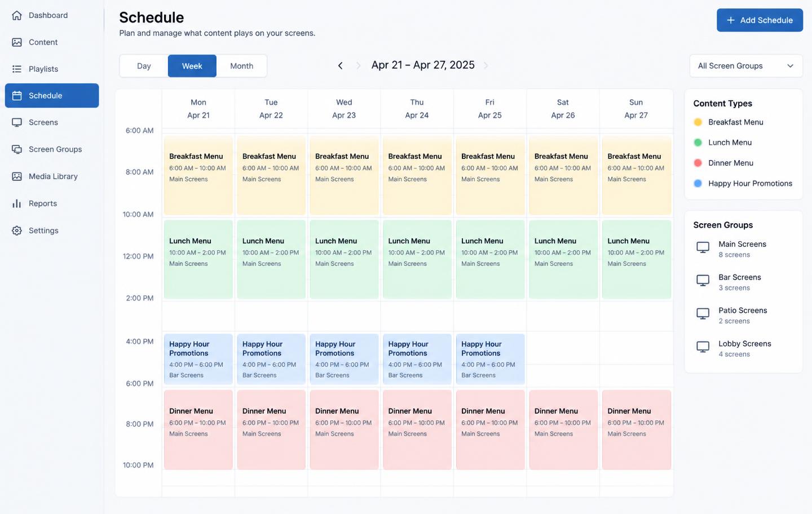Click the Schedule calendar icon in sidebar
This screenshot has height=514, width=812.
pyautogui.click(x=17, y=96)
